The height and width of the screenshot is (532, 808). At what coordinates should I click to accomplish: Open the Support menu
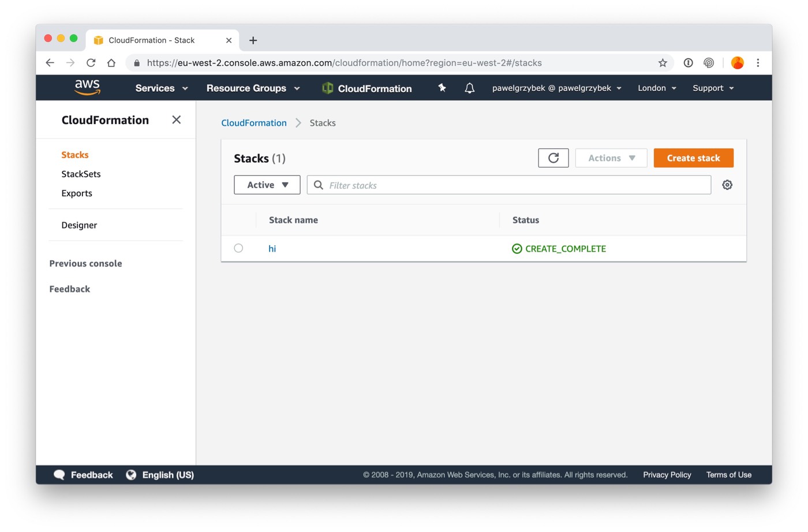pyautogui.click(x=712, y=88)
